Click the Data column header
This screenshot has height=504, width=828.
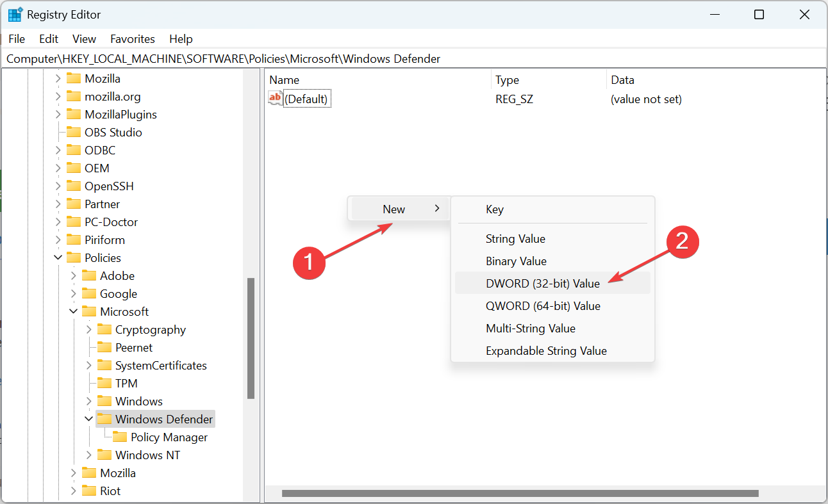point(715,80)
